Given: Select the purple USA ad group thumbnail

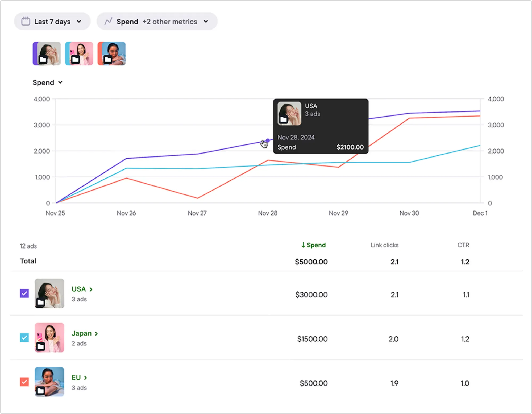Looking at the screenshot, I should (47, 53).
